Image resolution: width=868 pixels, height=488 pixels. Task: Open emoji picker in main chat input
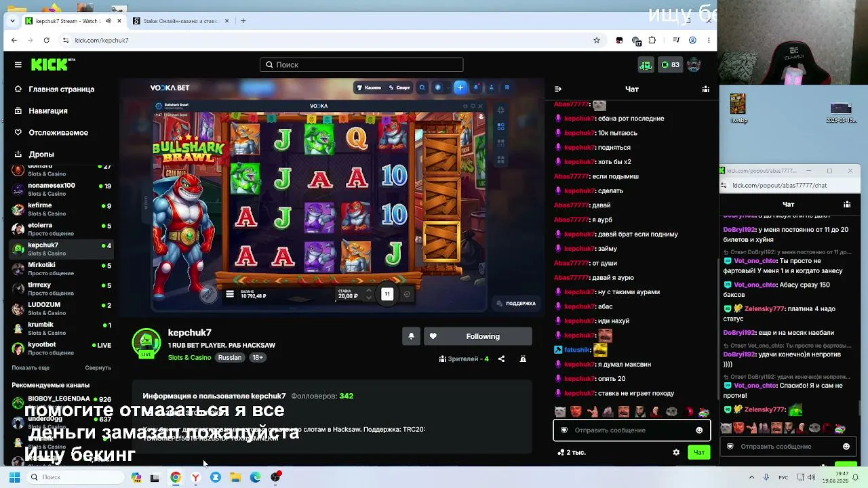tap(699, 430)
